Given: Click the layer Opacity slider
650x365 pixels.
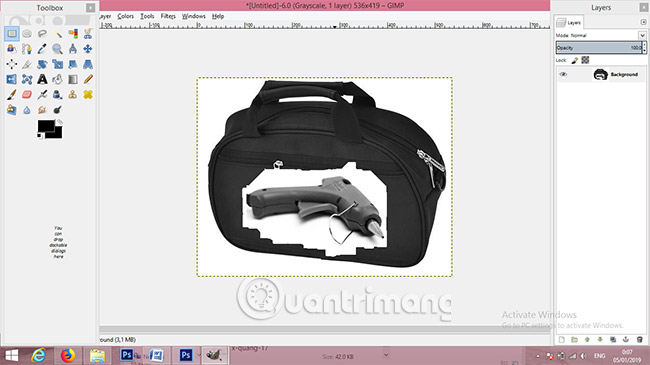Looking at the screenshot, I should click(x=599, y=48).
